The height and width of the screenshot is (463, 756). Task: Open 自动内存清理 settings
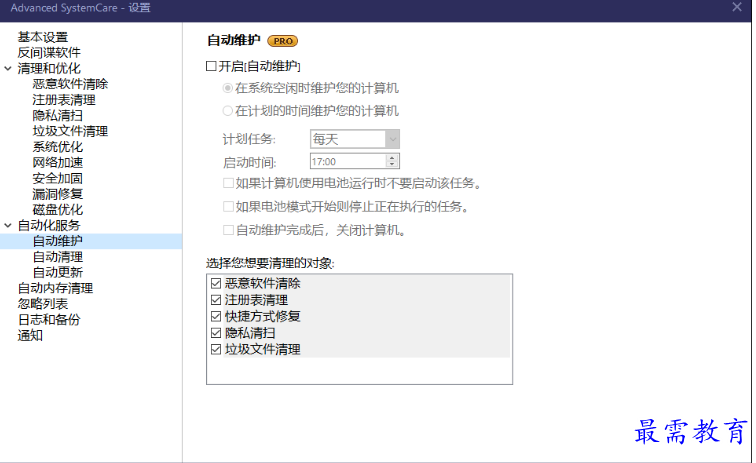click(55, 288)
